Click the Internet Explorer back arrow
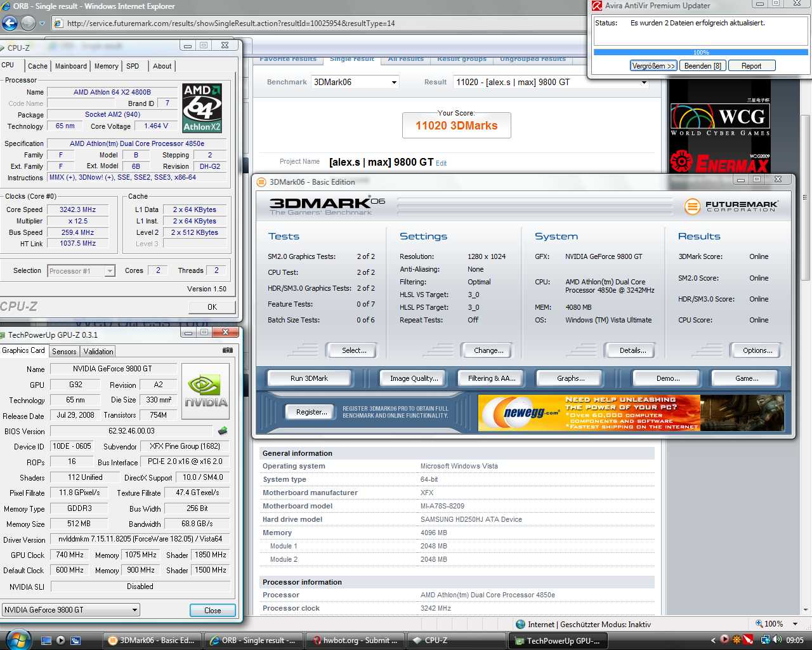This screenshot has width=812, height=650. [10, 23]
